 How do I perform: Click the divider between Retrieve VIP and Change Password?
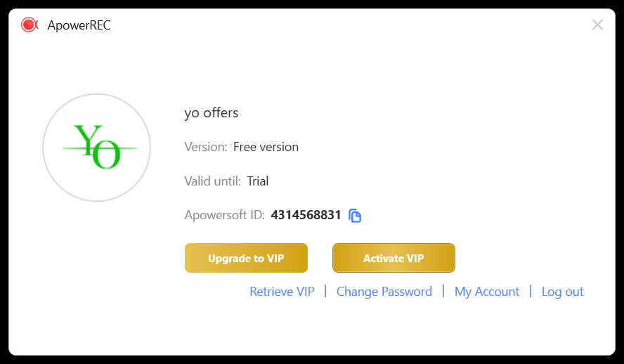[x=325, y=291]
